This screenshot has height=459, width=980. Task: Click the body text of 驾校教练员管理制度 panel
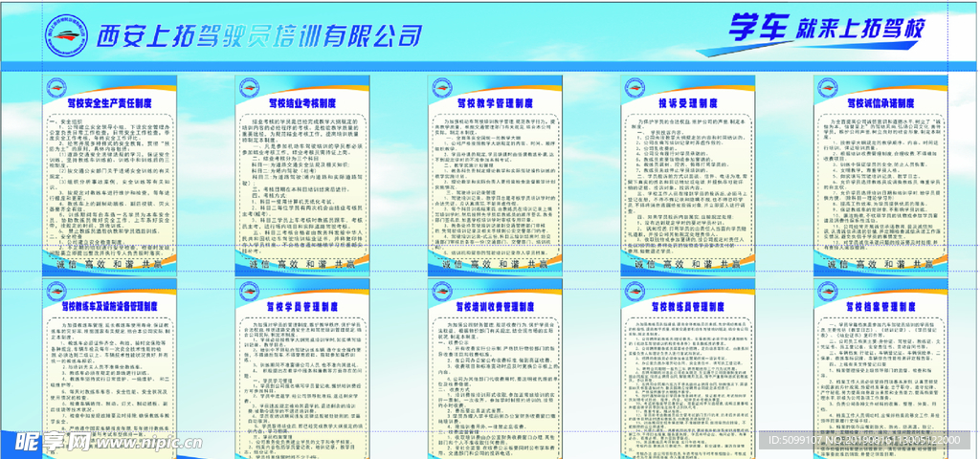[687, 389]
